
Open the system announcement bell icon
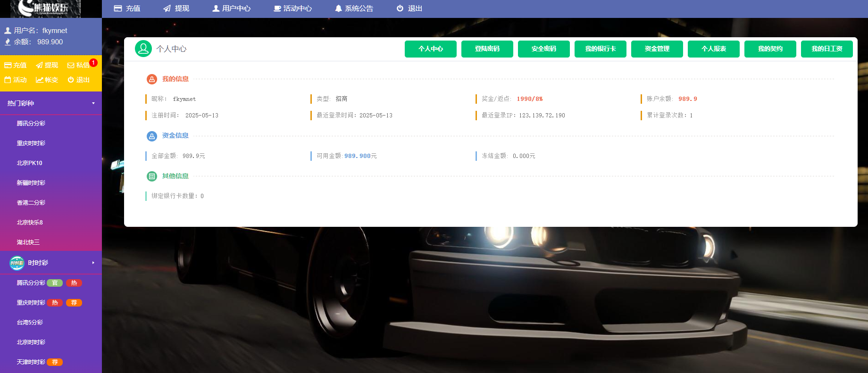click(338, 8)
